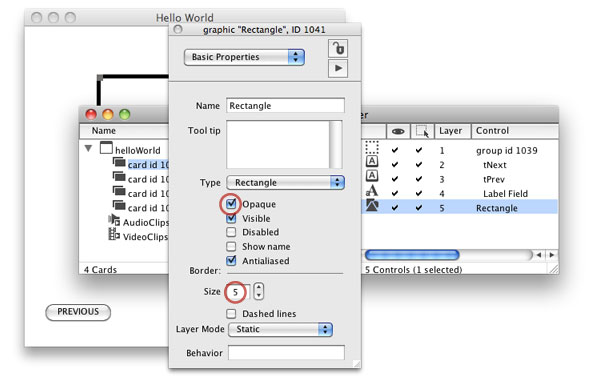Select group id 1039 in controls list
Viewport: 589px width, 384px height.
point(506,151)
